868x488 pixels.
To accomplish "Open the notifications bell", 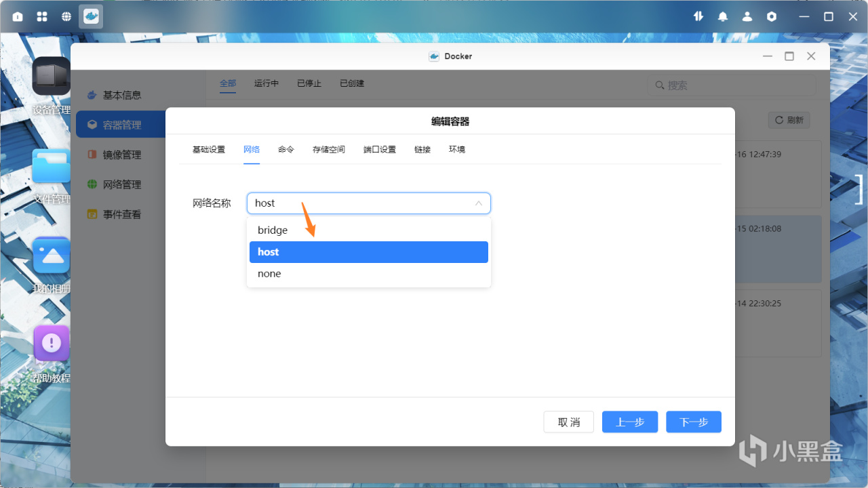I will tap(723, 16).
